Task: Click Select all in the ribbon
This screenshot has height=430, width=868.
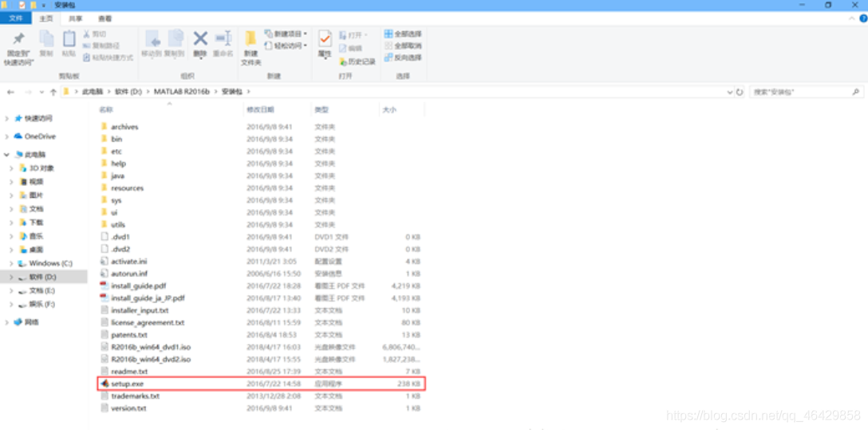Action: (x=402, y=34)
